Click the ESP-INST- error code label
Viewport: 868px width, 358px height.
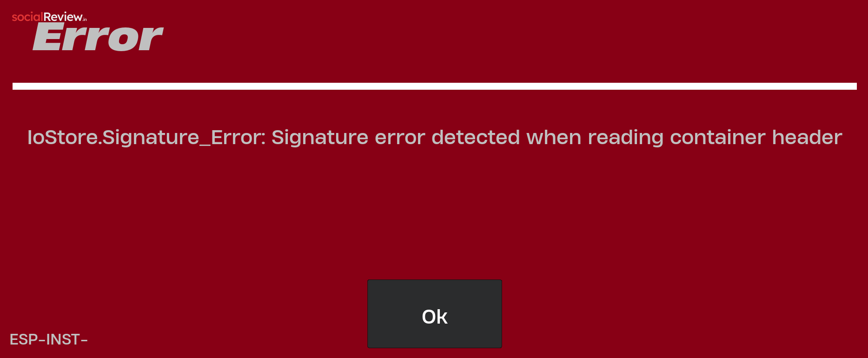coord(49,339)
